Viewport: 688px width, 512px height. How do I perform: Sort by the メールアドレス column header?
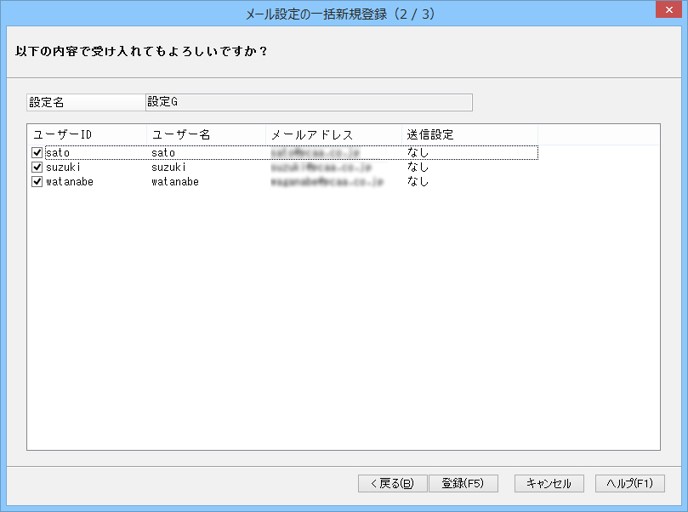click(x=333, y=135)
